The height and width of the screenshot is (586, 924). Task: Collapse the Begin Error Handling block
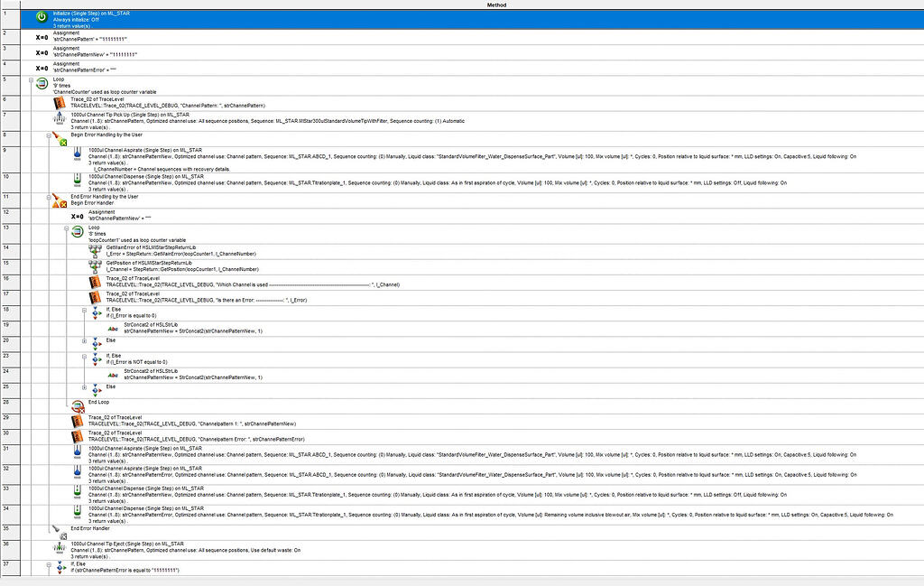(x=49, y=135)
